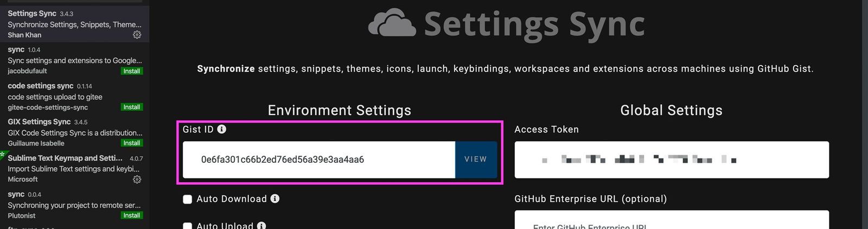Click the info icon beside Gist ID

221,129
